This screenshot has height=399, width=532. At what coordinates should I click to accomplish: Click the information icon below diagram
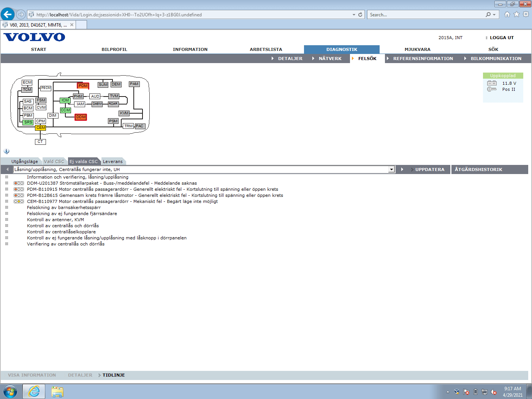point(6,151)
